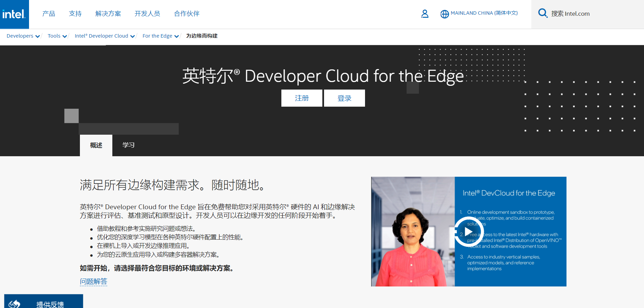Select MAINLAND CHINA language selector
This screenshot has height=308, width=644.
[x=484, y=13]
